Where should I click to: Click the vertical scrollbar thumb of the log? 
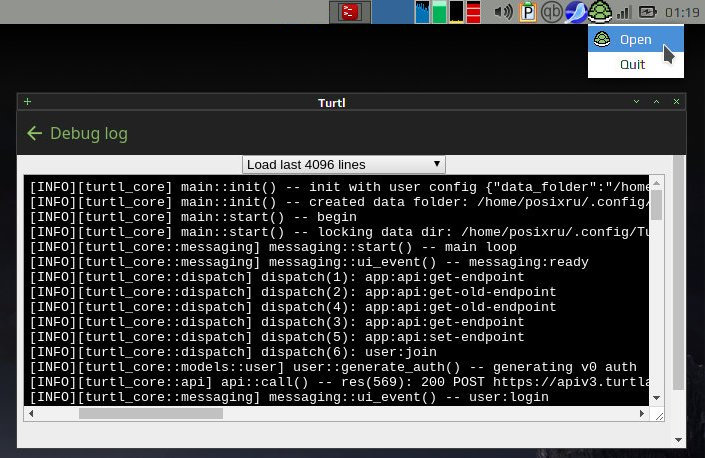click(x=656, y=205)
